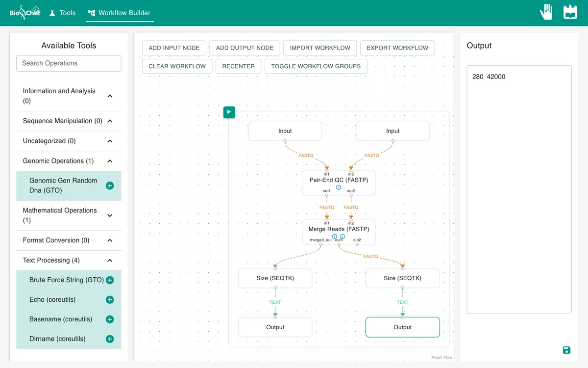Open the Workflow Builder tab
Viewport: 588px width, 368px height.
click(120, 13)
